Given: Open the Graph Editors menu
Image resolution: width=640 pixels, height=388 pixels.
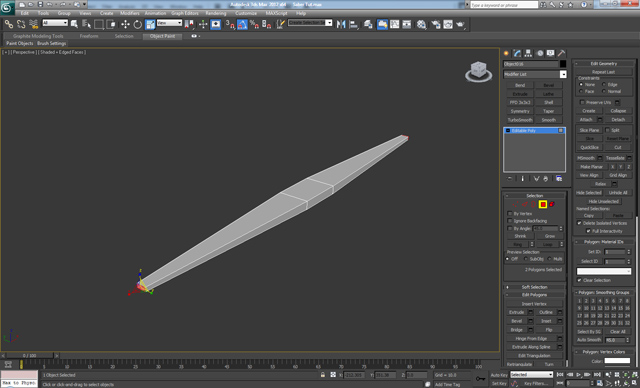Looking at the screenshot, I should pos(184,13).
